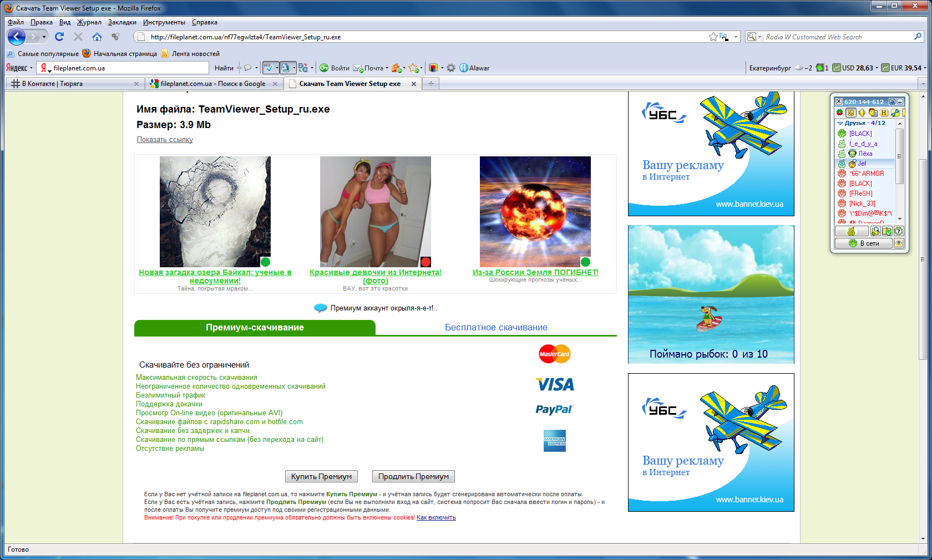Open the USD 28,63 currency dropdown arrow
This screenshot has width=932, height=560.
pyautogui.click(x=877, y=68)
